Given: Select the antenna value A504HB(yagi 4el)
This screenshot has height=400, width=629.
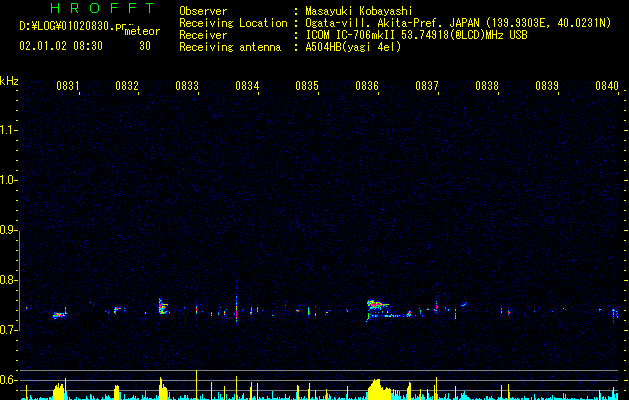Looking at the screenshot, I should tap(353, 47).
